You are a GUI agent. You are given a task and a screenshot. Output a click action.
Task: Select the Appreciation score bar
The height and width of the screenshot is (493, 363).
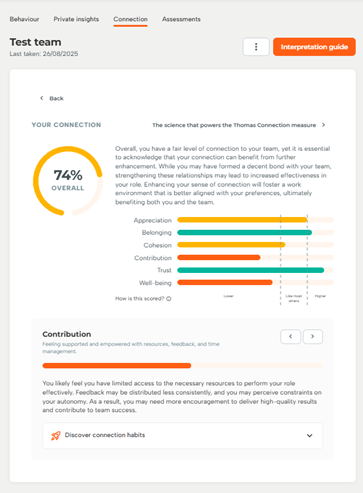click(x=255, y=220)
